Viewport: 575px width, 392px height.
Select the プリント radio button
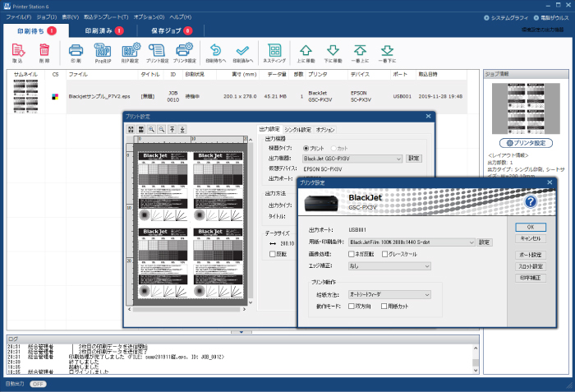[306, 148]
